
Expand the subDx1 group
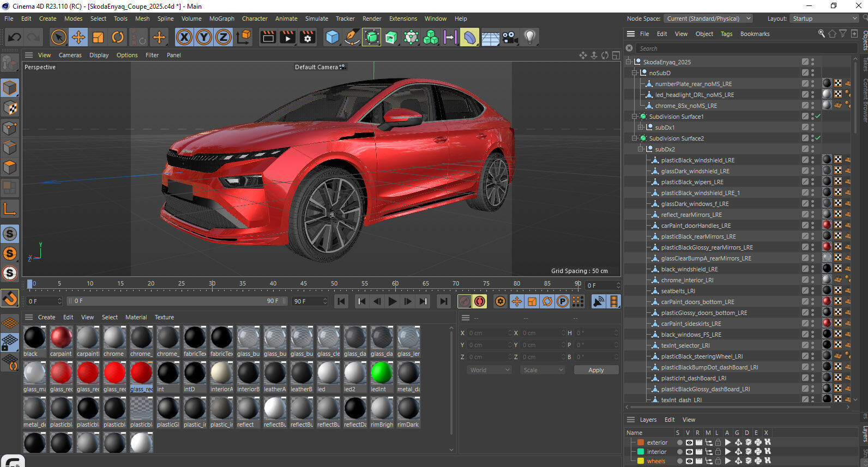coord(641,127)
